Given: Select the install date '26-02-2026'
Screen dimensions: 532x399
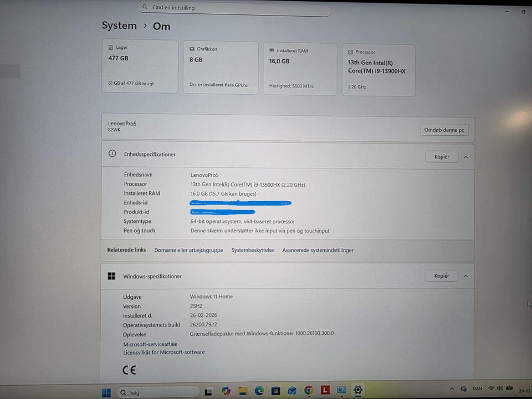Looking at the screenshot, I should (x=203, y=315).
